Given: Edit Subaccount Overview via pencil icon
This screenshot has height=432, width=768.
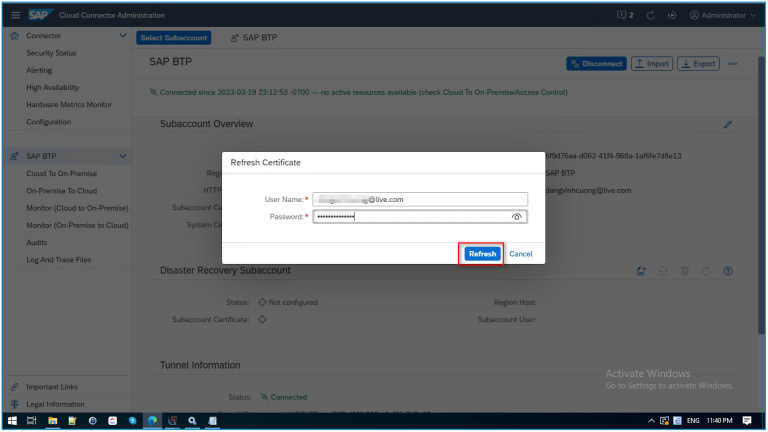Looking at the screenshot, I should [x=728, y=124].
